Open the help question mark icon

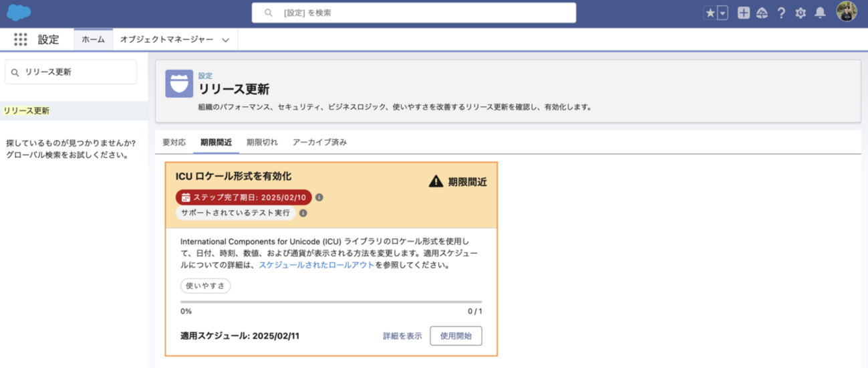click(x=781, y=13)
